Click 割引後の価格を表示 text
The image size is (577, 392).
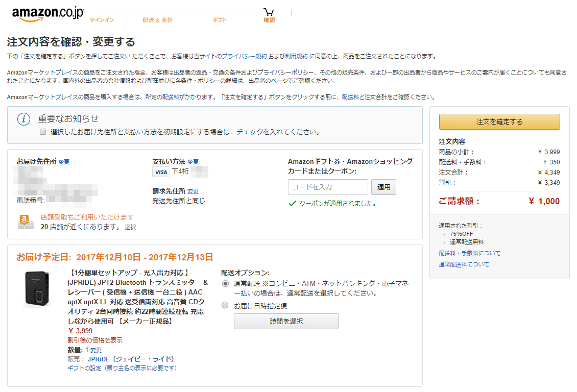(x=95, y=340)
